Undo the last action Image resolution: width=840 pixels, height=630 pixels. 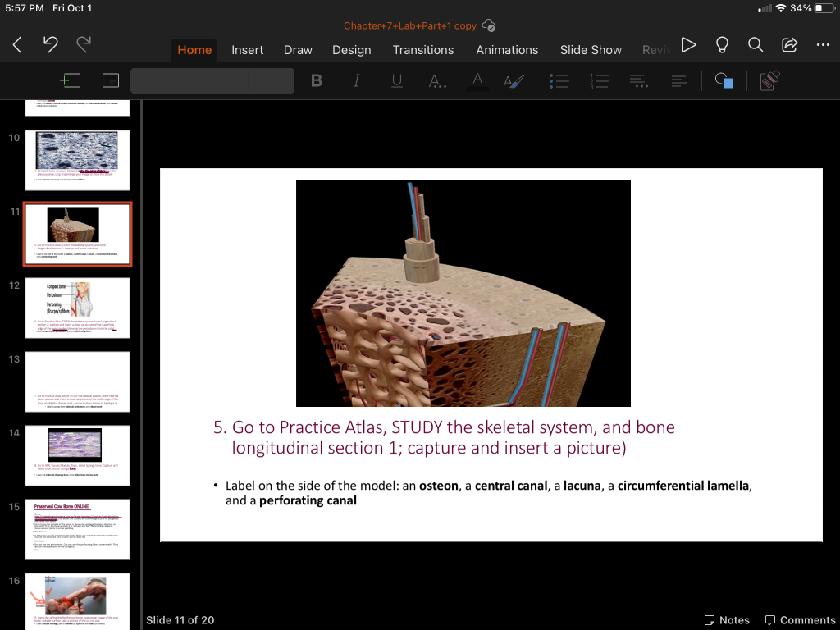50,46
